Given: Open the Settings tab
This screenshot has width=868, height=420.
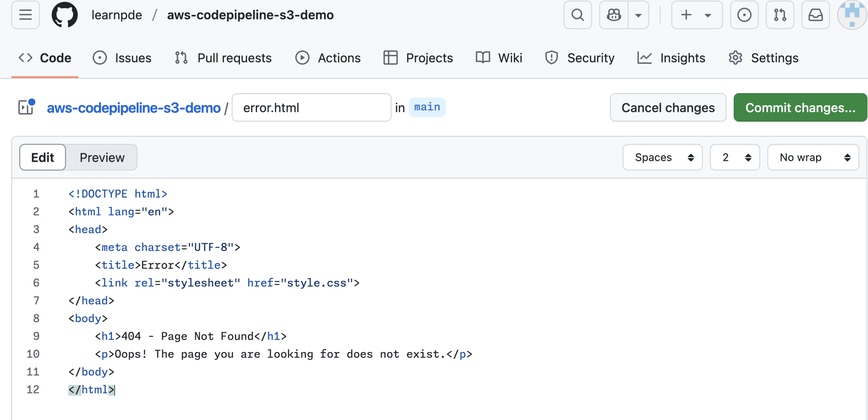Looking at the screenshot, I should tap(763, 58).
